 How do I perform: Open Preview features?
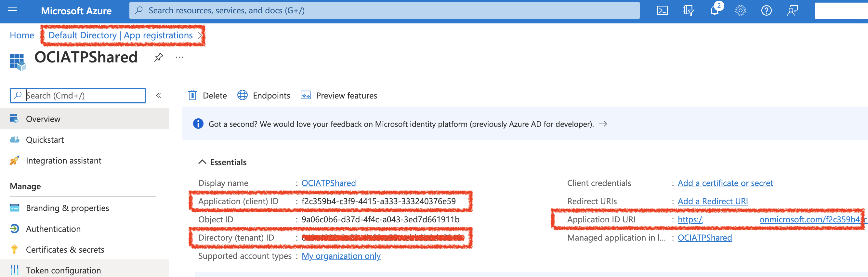coord(339,95)
